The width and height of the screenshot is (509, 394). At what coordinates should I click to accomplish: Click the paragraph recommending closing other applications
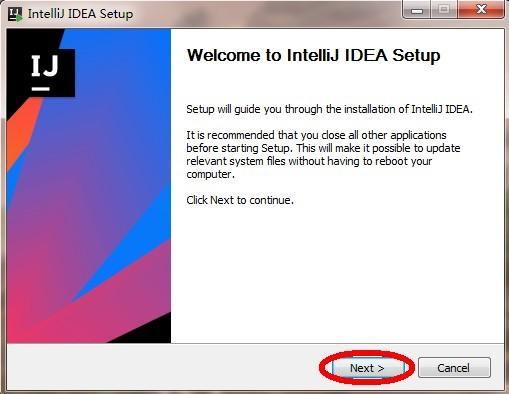click(x=323, y=155)
